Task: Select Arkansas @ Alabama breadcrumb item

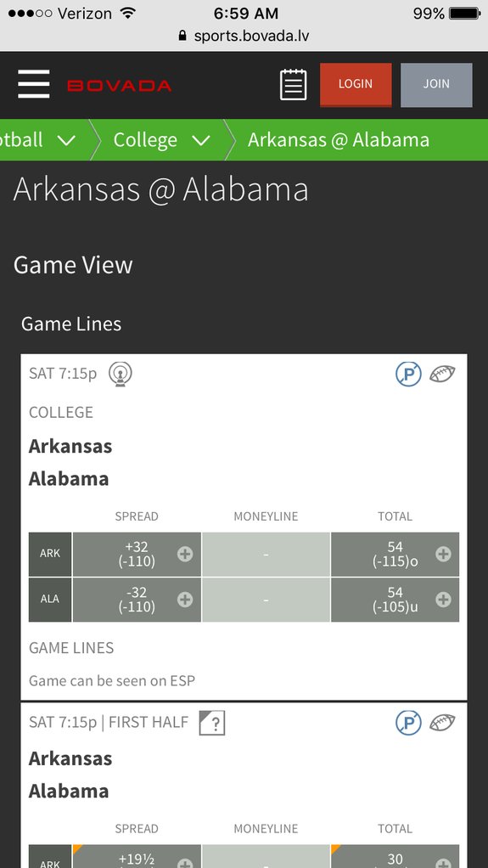Action: point(338,140)
